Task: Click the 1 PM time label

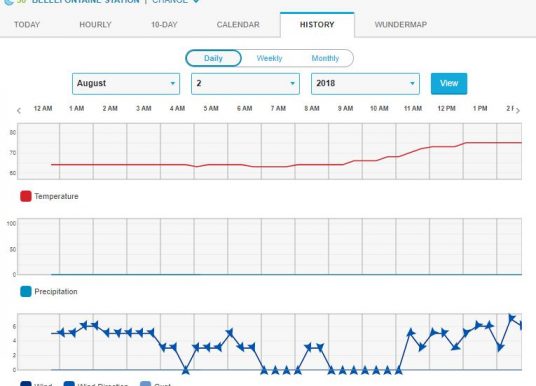Action: click(x=480, y=108)
